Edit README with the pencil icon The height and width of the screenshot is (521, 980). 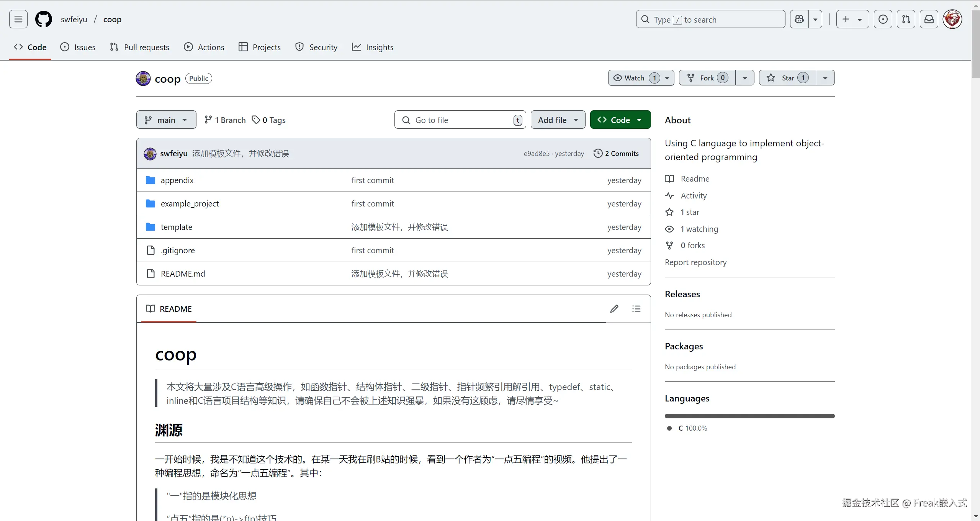click(x=614, y=309)
